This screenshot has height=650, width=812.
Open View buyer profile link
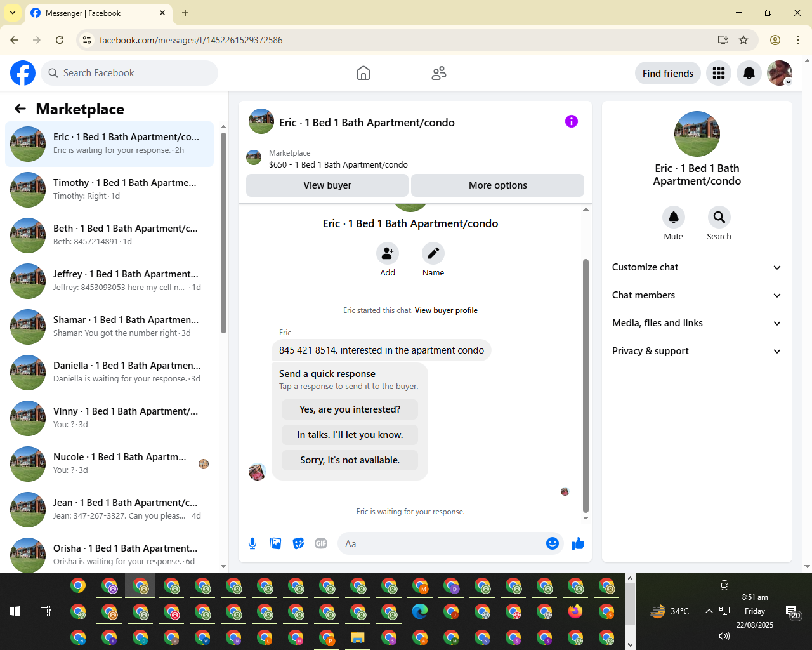pyautogui.click(x=446, y=310)
